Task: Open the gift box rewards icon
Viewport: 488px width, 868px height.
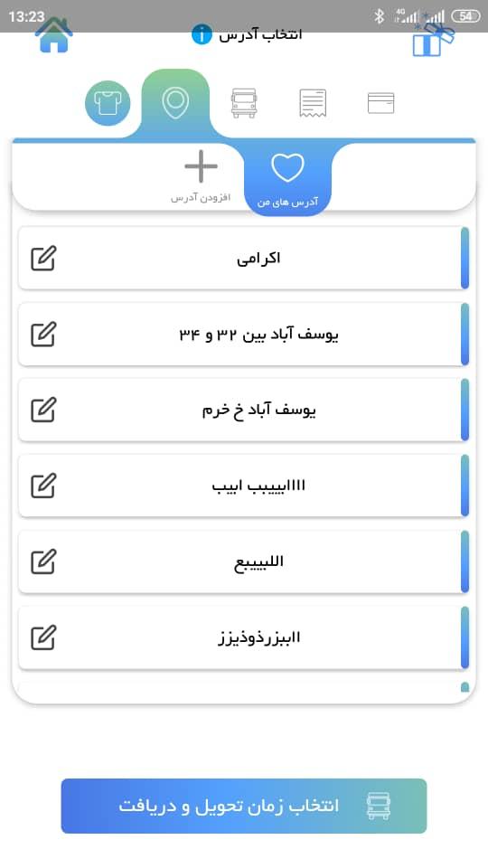Action: [433, 39]
